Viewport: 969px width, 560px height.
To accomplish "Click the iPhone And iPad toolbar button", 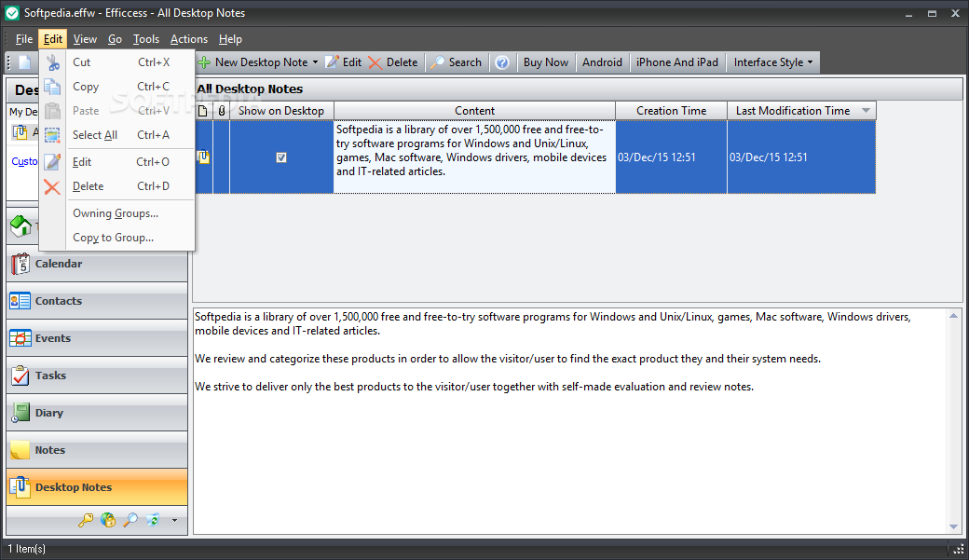I will [677, 62].
